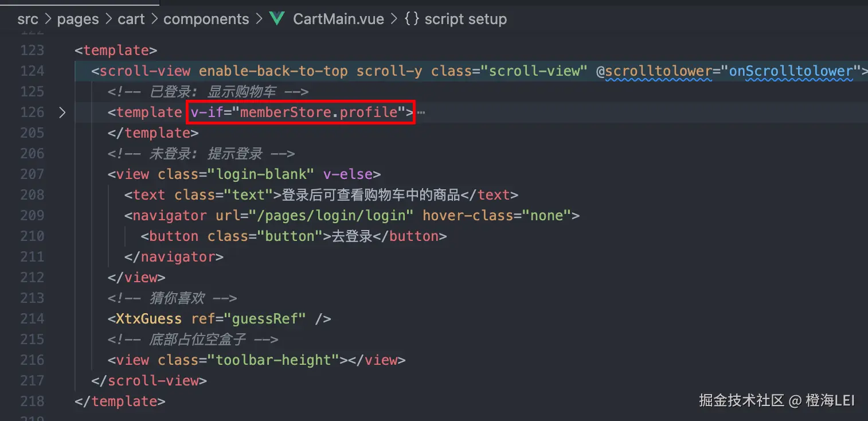Expand the folded template on line 126
868x421 pixels.
click(x=62, y=112)
